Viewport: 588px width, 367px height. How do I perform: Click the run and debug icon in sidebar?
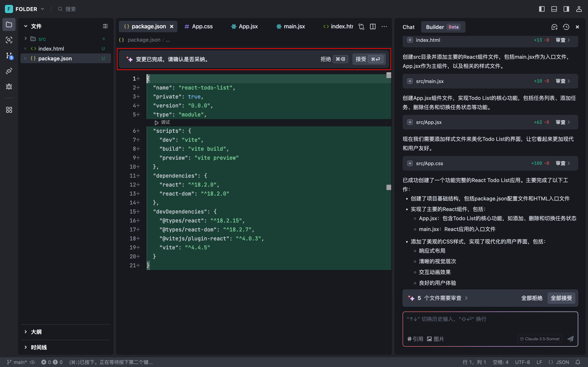click(9, 87)
